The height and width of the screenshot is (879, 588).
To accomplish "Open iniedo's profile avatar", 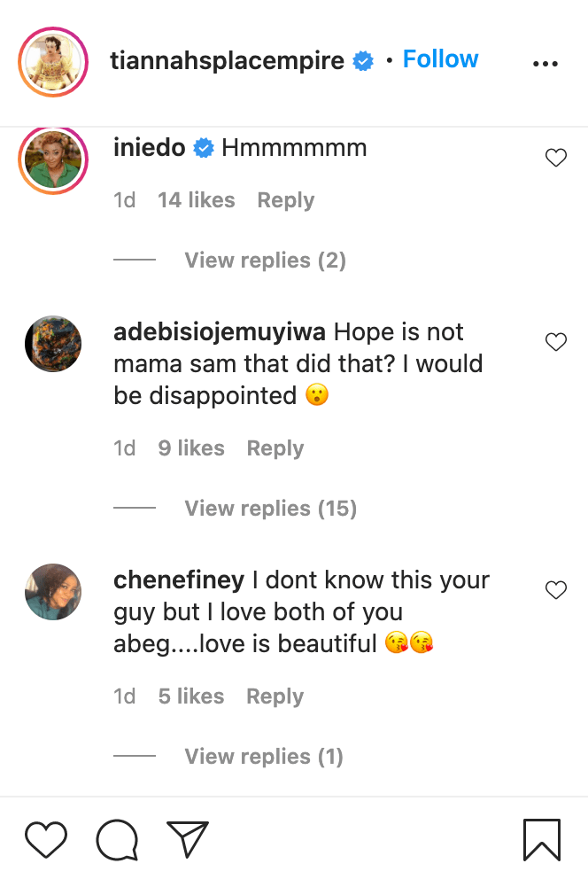I will [x=53, y=159].
